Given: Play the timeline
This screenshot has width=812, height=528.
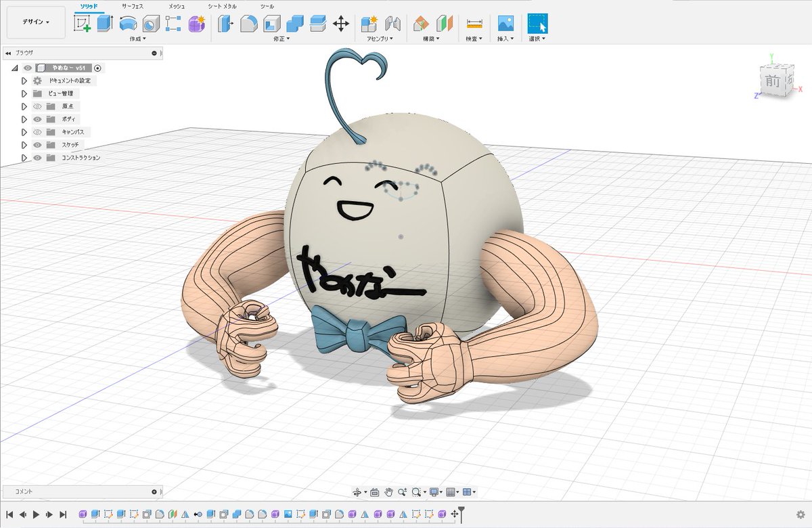Looking at the screenshot, I should coord(37,514).
